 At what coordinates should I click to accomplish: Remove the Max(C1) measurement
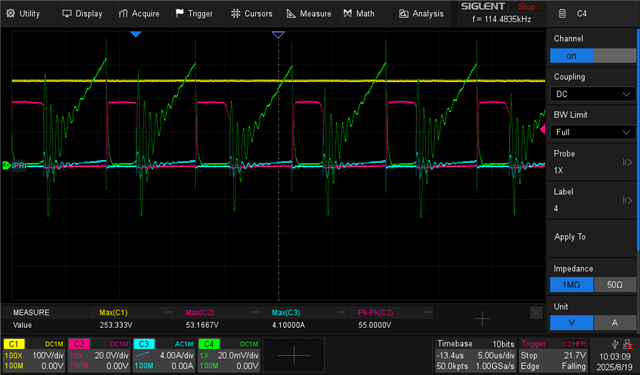click(x=169, y=312)
